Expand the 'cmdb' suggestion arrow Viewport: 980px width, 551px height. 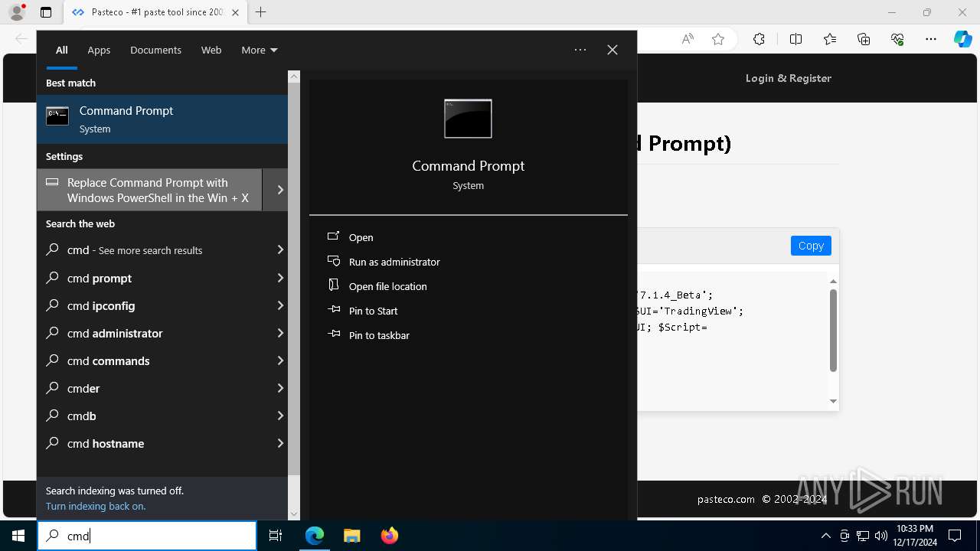coord(280,416)
